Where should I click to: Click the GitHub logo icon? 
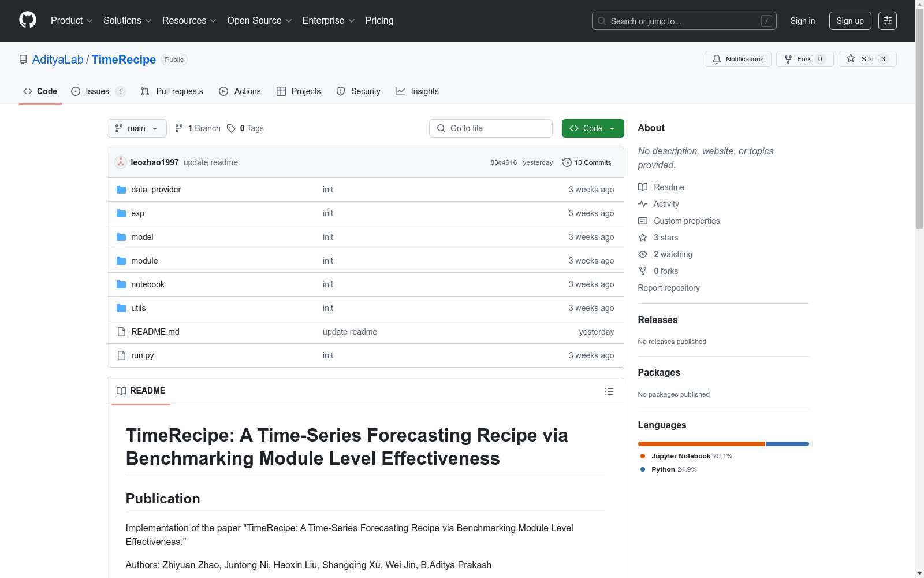(x=28, y=20)
